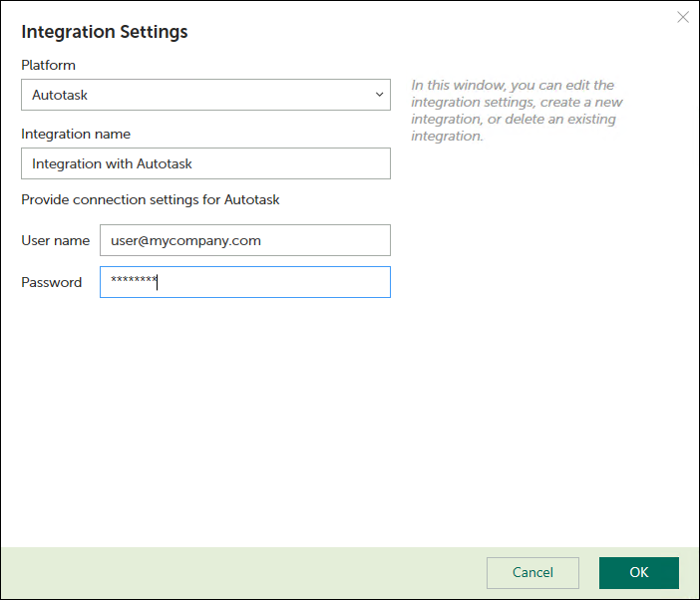Click the user@mycompany.com email text
The width and height of the screenshot is (700, 600).
pos(185,240)
